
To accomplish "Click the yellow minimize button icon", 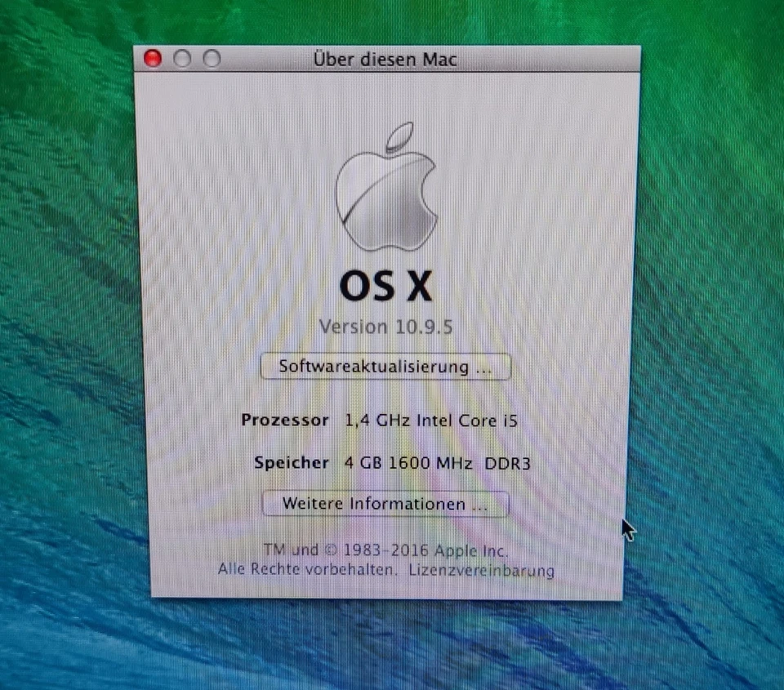I will click(182, 59).
